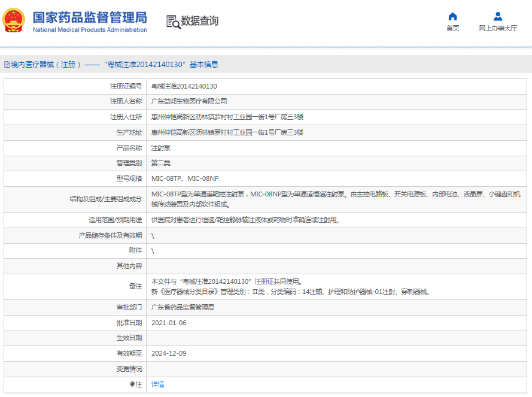Click the expiry date 2024-12-09
Viewport: 532px width, 397px height.
coord(169,353)
